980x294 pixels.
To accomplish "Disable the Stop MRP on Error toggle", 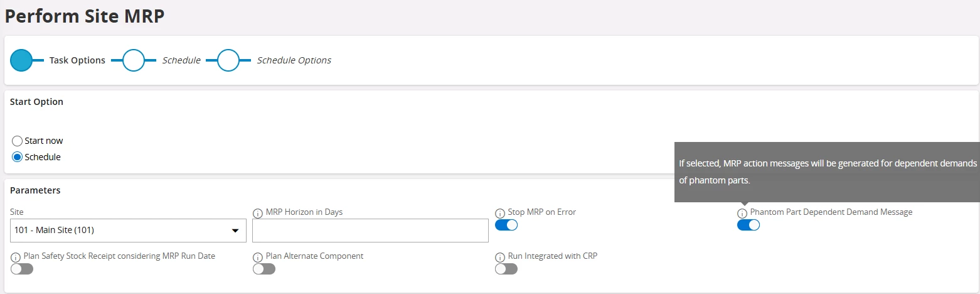I will tap(506, 225).
